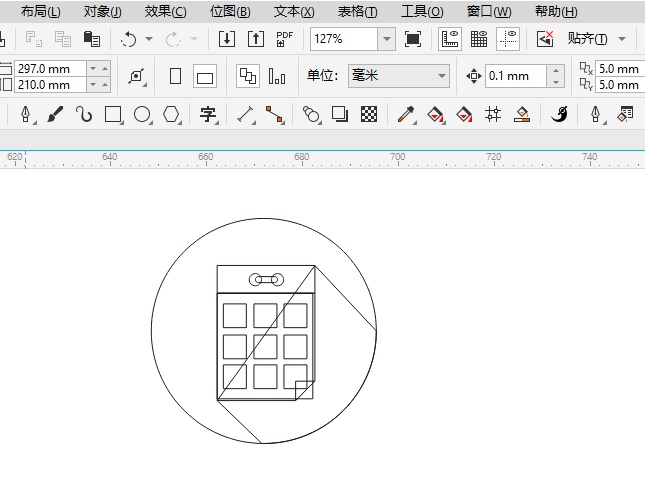This screenshot has width=645, height=500.
Task: Open the 单位 毫米 units dropdown
Action: [x=398, y=76]
